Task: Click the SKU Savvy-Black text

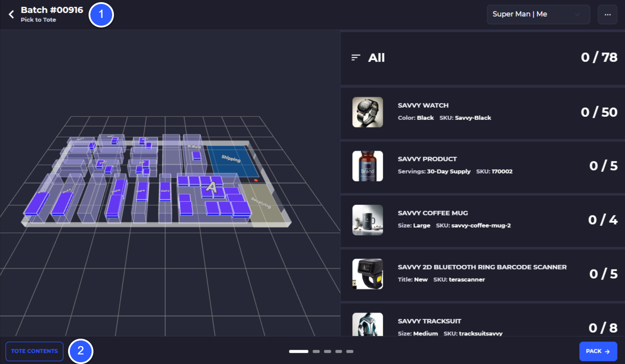Action: point(465,118)
